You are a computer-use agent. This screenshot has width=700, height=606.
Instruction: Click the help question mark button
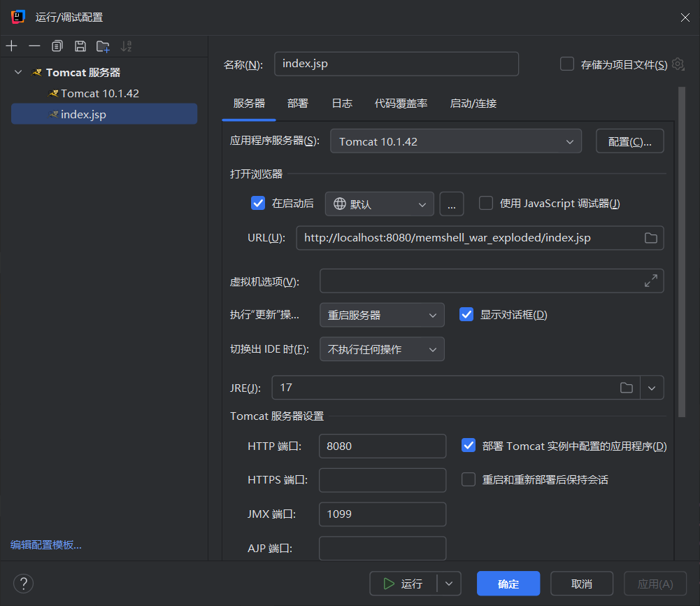pyautogui.click(x=23, y=584)
